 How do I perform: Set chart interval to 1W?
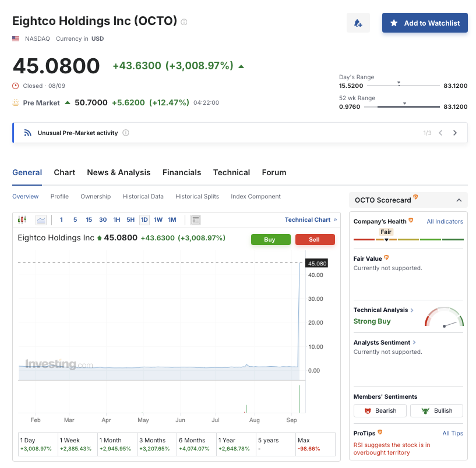coord(158,219)
